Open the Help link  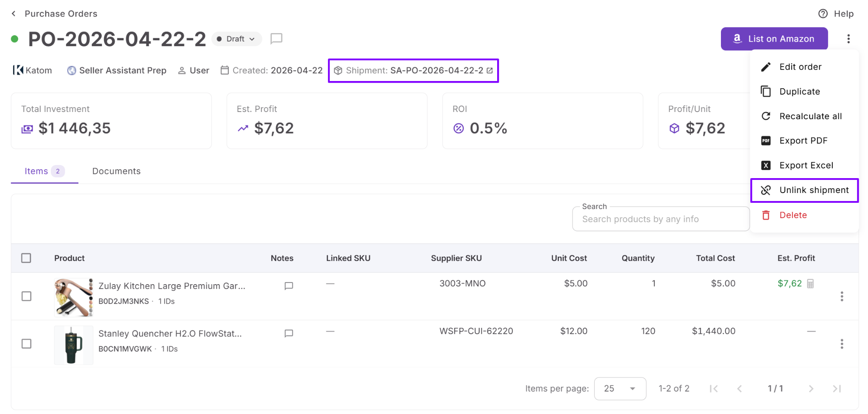(836, 14)
